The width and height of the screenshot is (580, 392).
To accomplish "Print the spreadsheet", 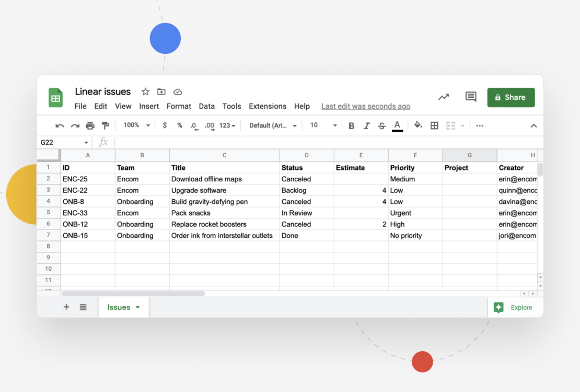I will tap(90, 126).
